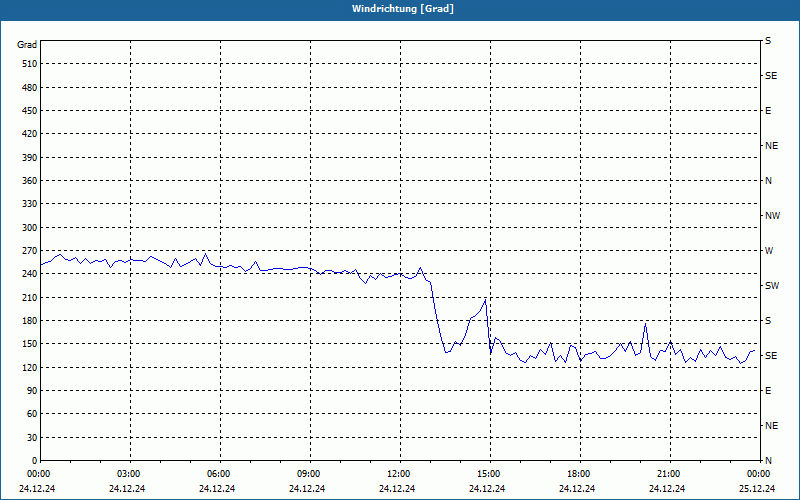This screenshot has height=500, width=800.
Task: Click the 21:00 time axis label
Action: 668,474
